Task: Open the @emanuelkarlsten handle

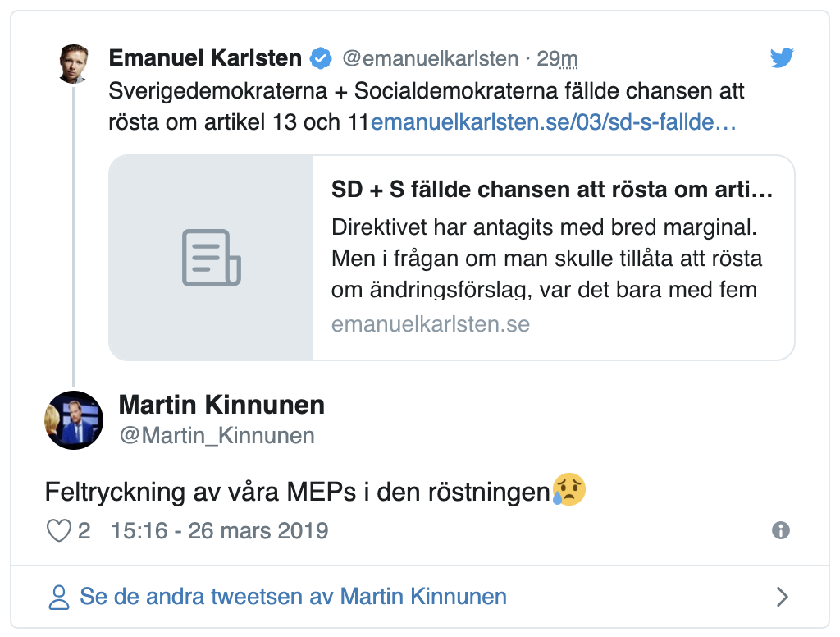Action: coord(430,58)
